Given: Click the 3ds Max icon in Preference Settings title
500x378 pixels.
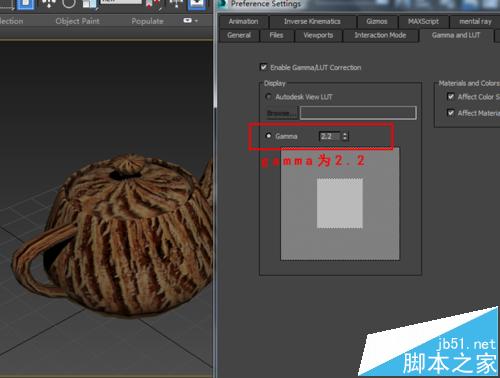Looking at the screenshot, I should pos(222,4).
